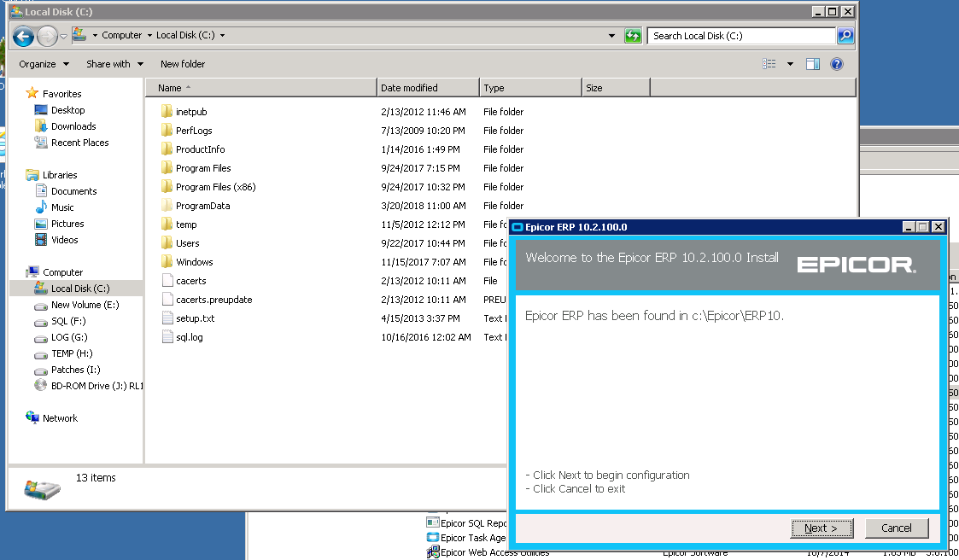This screenshot has width=959, height=560.
Task: Select the cacerts file icon
Action: (x=167, y=281)
